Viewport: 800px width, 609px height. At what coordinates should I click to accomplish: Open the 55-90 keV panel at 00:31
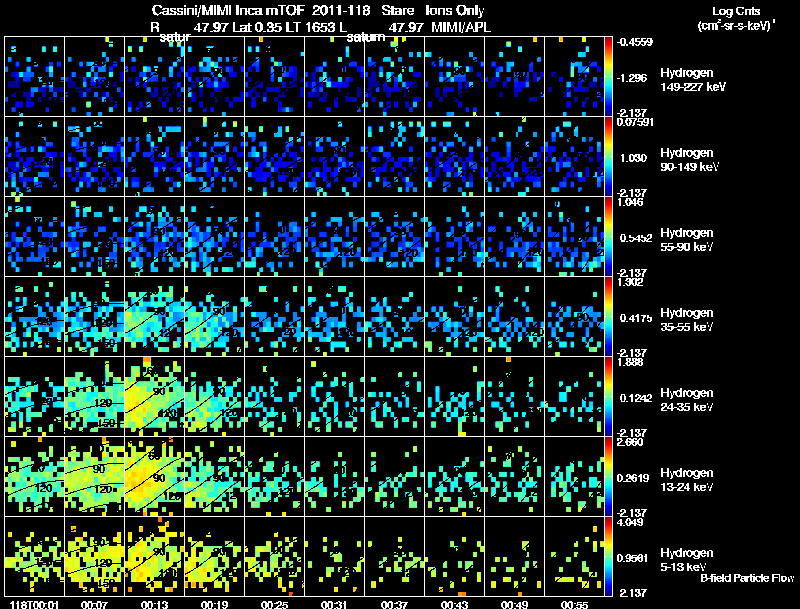click(x=335, y=237)
